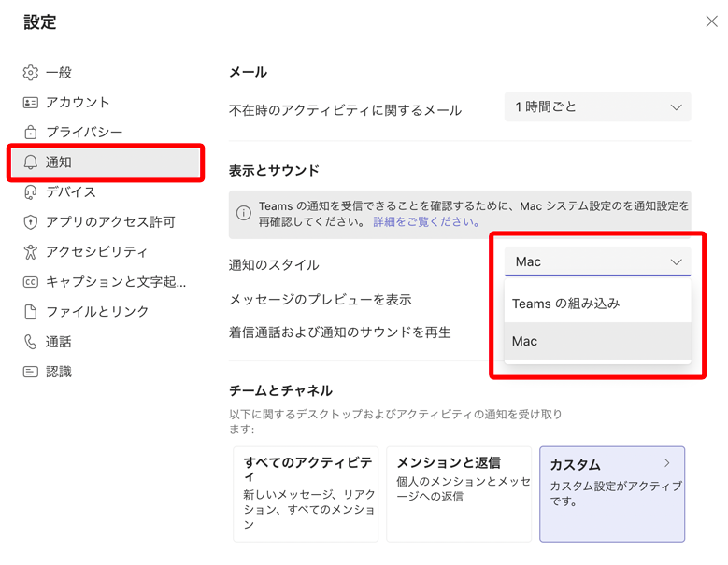Image resolution: width=728 pixels, height=565 pixels.
Task: Click the CC captions icon
Action: pyautogui.click(x=31, y=282)
